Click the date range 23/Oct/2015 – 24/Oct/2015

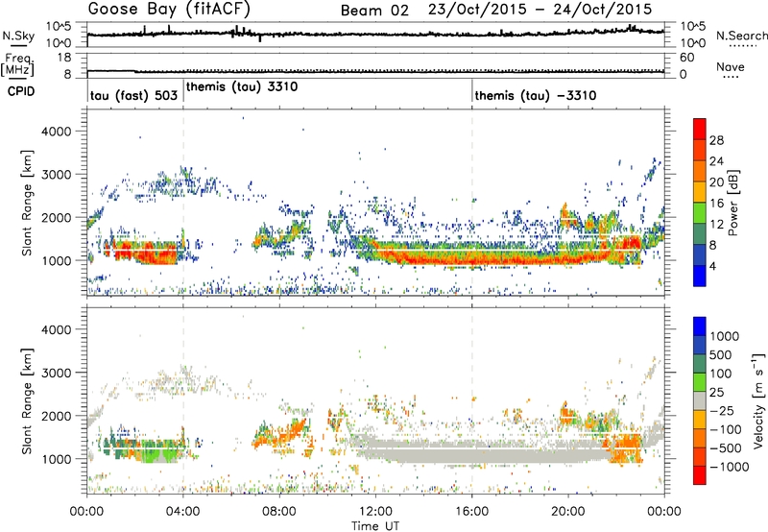(x=540, y=10)
